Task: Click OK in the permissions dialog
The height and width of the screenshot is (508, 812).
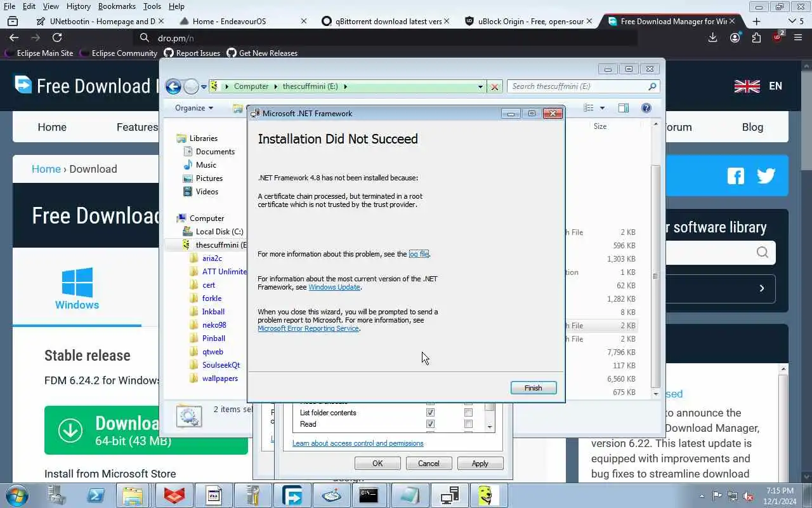Action: click(377, 464)
